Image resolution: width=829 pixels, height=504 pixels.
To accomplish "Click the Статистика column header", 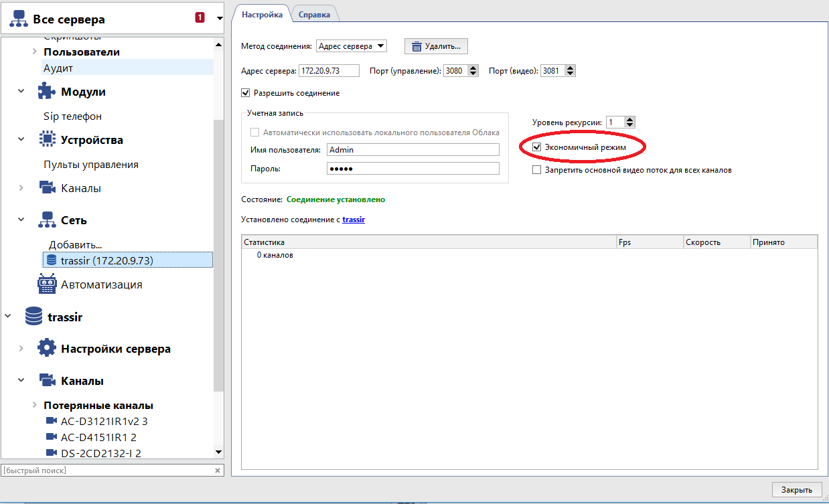I will (429, 242).
